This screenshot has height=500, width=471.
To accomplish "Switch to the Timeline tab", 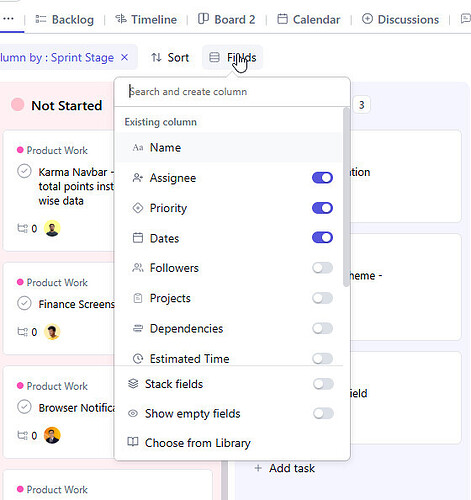I will (x=146, y=20).
